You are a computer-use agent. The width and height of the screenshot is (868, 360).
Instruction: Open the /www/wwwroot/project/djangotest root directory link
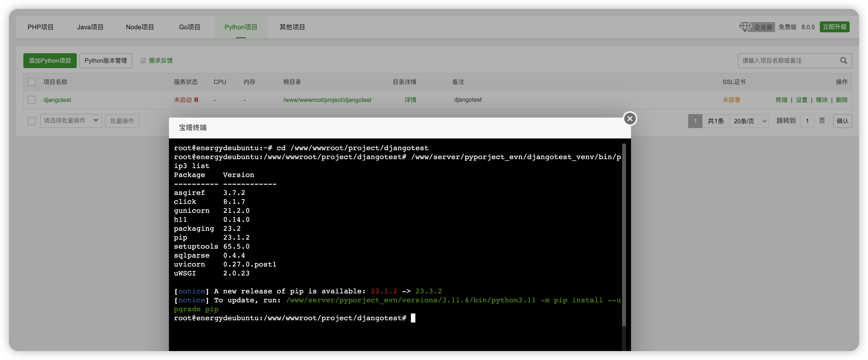point(327,100)
